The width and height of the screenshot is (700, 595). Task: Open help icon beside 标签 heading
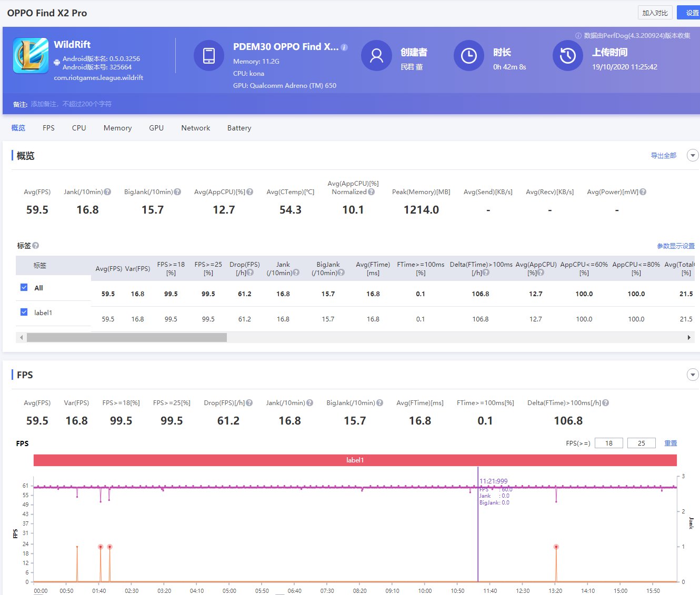[36, 246]
